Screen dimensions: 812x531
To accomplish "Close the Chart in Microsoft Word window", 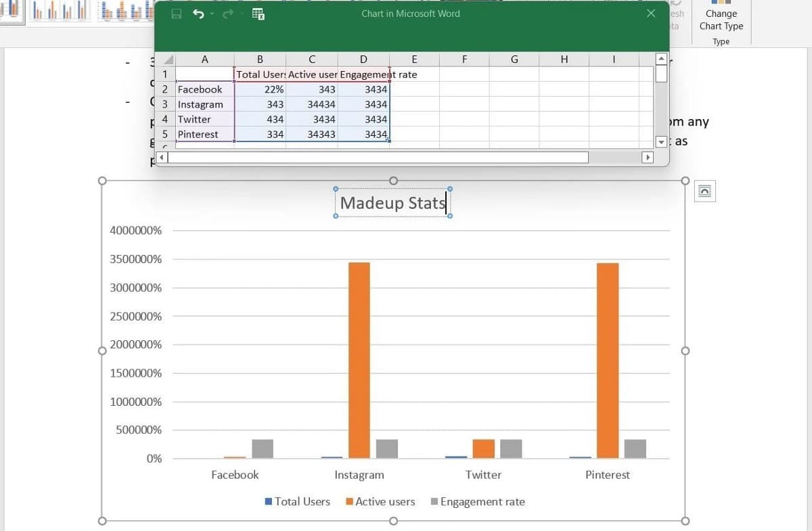I will [650, 13].
